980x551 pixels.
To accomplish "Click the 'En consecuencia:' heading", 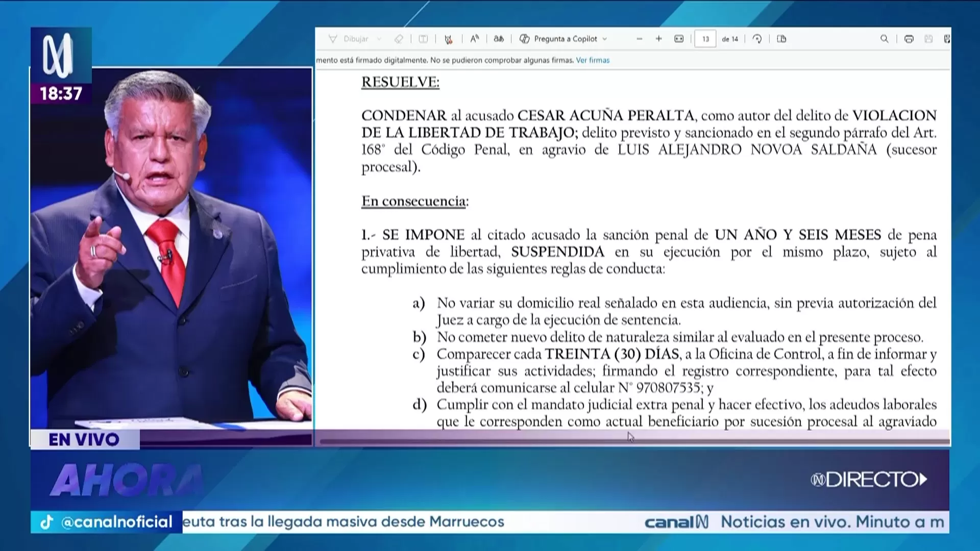I will (415, 201).
